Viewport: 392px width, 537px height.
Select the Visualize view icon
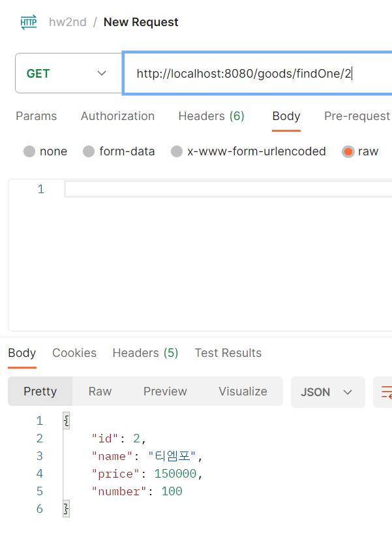[x=242, y=391]
